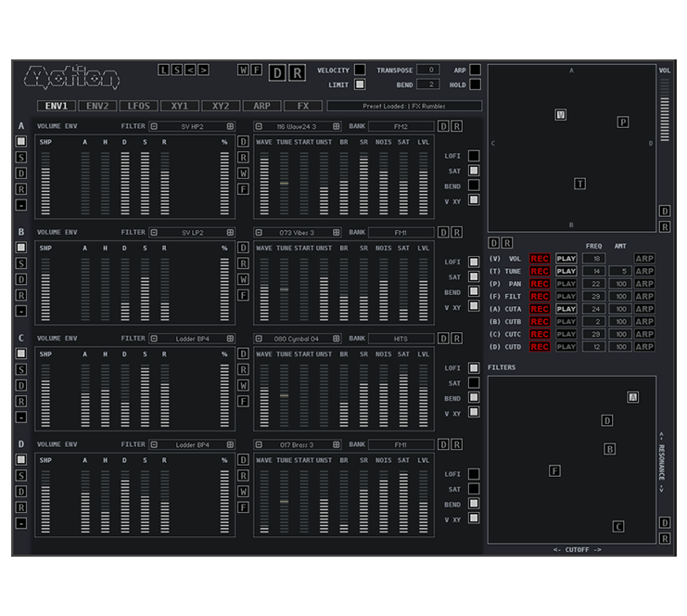This screenshot has height=616, width=687.
Task: Click ARP for the (P) PAN row
Action: click(644, 284)
